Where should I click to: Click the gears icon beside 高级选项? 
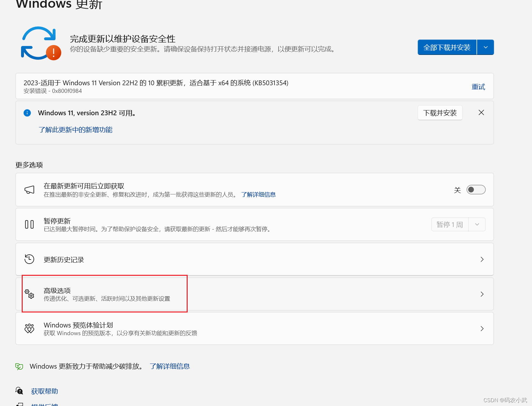click(x=29, y=294)
